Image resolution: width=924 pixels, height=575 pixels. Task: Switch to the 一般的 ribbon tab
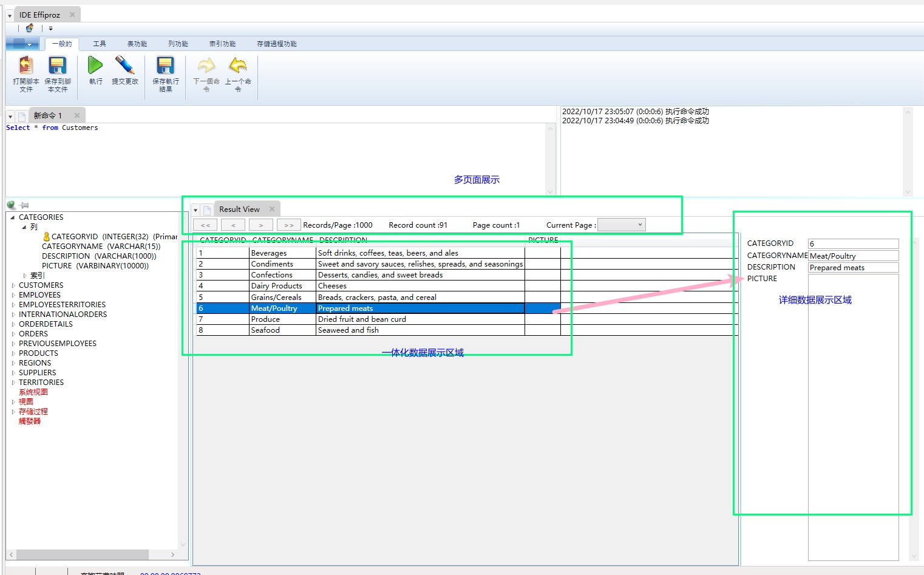click(62, 44)
